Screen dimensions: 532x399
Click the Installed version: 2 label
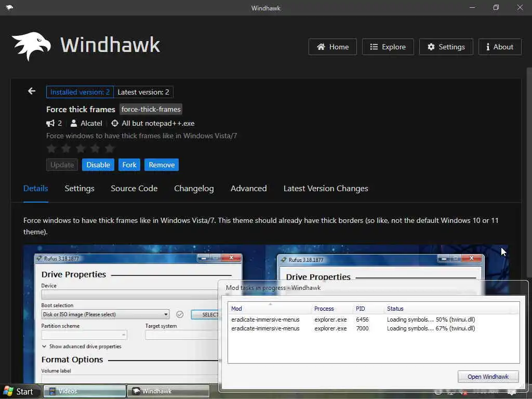coord(79,92)
